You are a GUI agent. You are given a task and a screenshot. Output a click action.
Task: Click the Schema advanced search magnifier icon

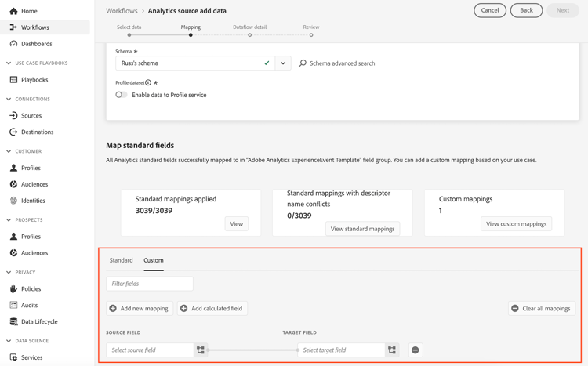(303, 63)
